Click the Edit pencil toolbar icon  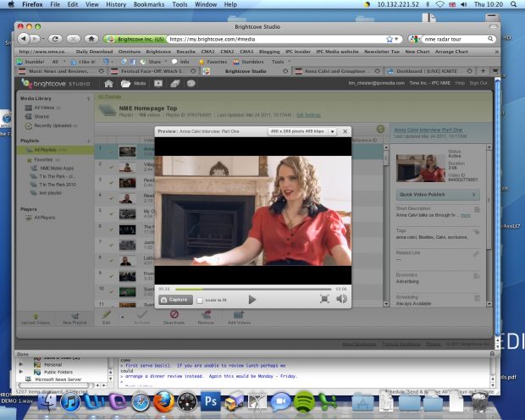(106, 318)
